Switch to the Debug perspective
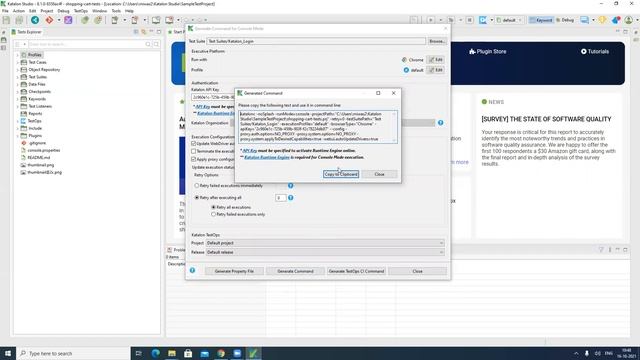 pos(565,20)
